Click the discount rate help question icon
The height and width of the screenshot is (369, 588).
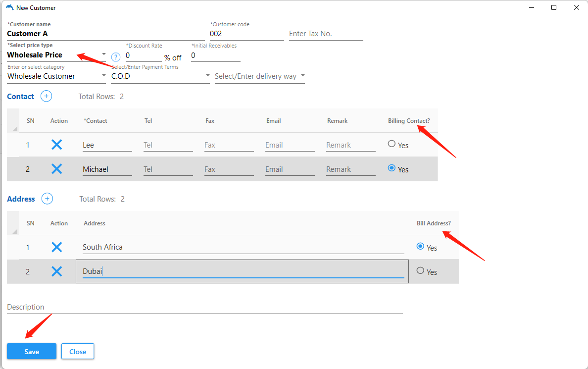pyautogui.click(x=116, y=57)
